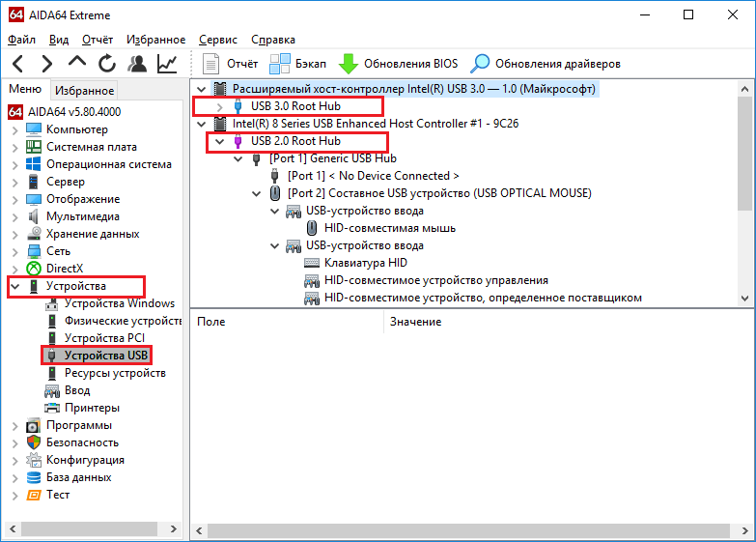Select the Компьютер monitor icon
This screenshot has width=756, height=542.
[34, 129]
